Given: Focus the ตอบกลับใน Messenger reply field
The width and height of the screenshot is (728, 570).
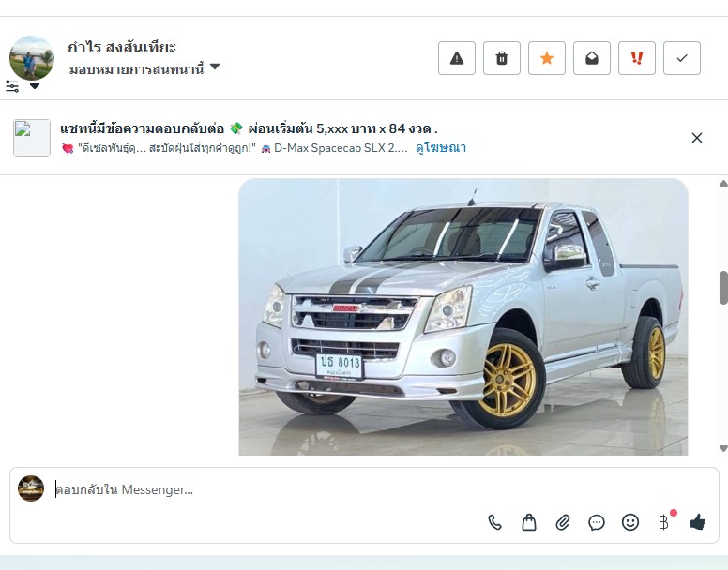Looking at the screenshot, I should (381, 489).
